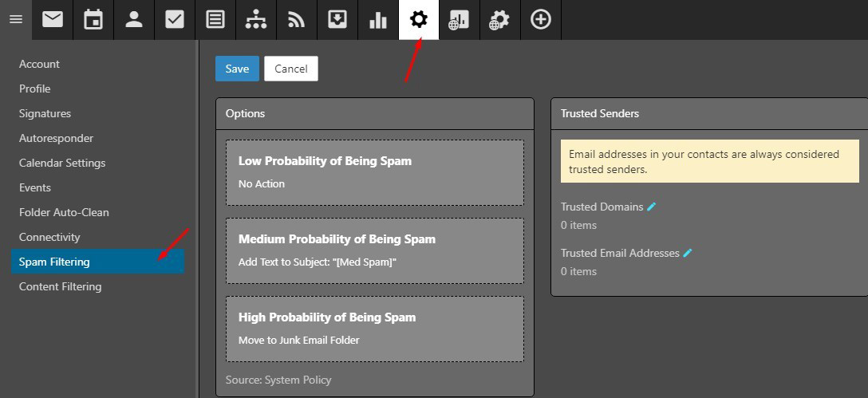Click the plus circle icon in top bar

[x=541, y=20]
